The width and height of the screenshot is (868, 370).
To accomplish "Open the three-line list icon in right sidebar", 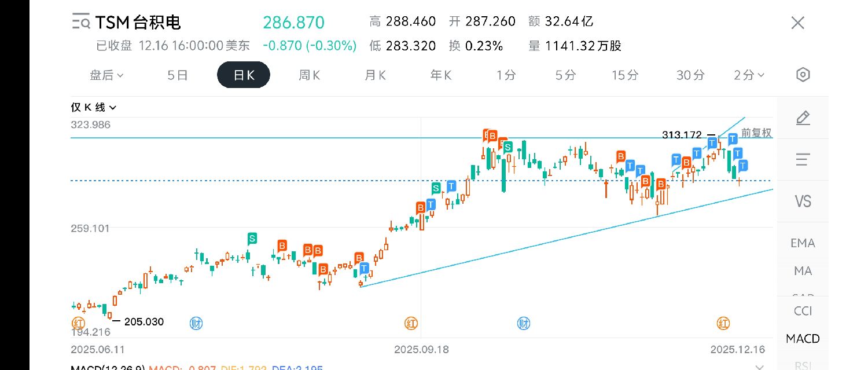I will [x=803, y=159].
